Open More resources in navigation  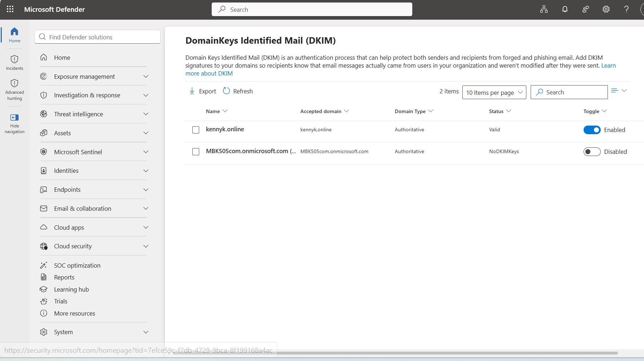point(74,313)
